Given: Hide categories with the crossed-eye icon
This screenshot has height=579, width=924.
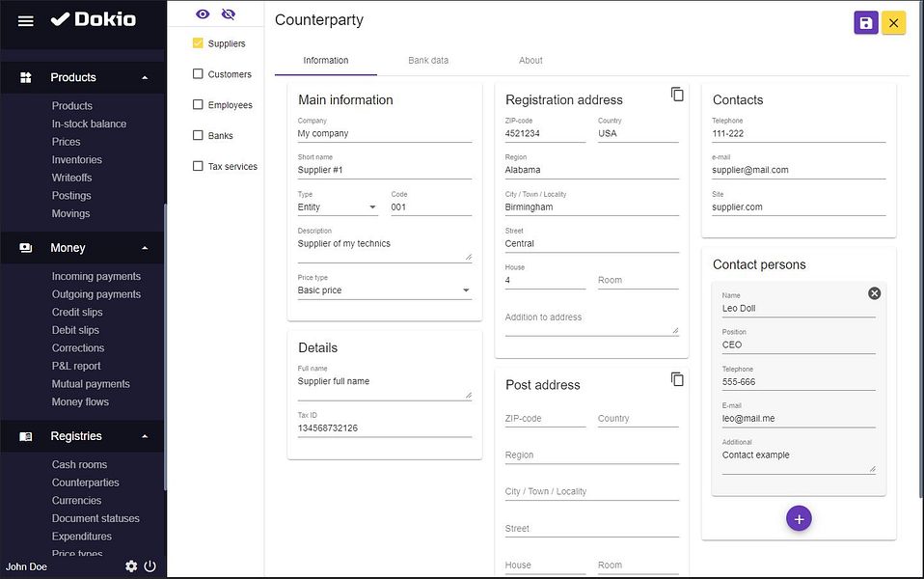Looking at the screenshot, I should 229,14.
